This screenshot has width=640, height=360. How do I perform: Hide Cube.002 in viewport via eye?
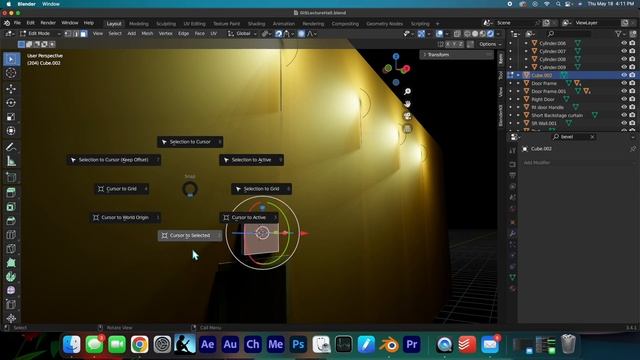[624, 75]
